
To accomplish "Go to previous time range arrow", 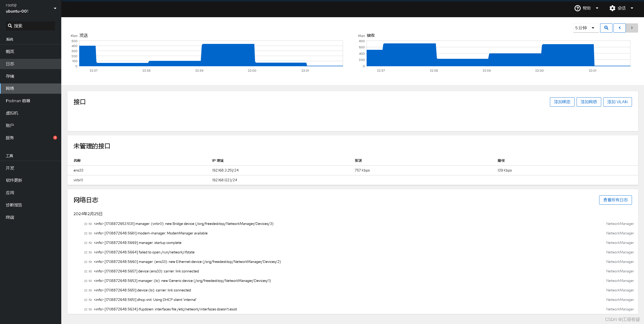I will coord(619,28).
